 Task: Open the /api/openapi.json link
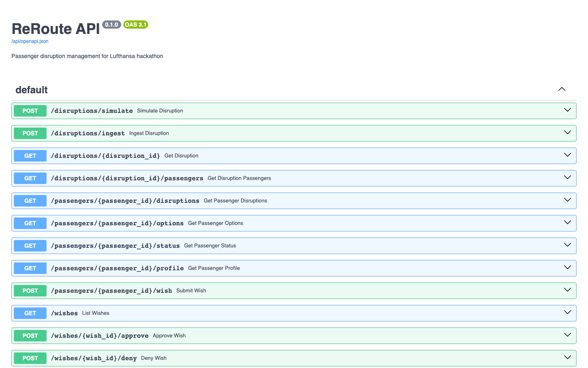pyautogui.click(x=30, y=41)
